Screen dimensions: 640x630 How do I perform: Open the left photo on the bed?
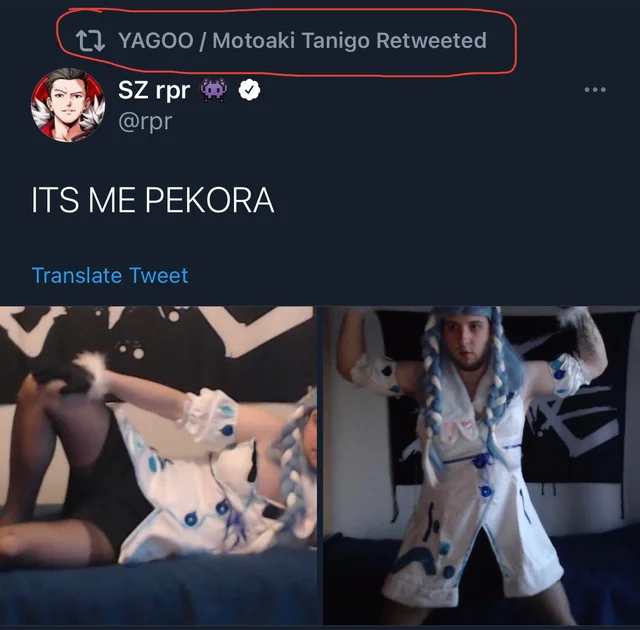click(158, 465)
